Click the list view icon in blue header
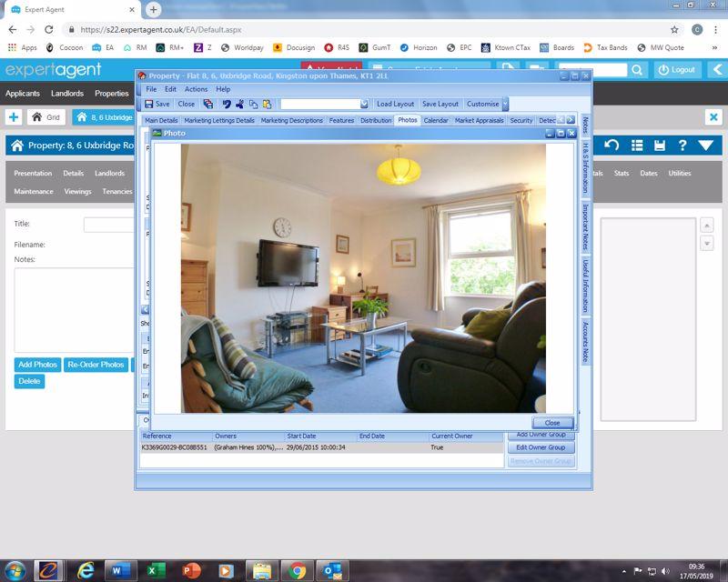728x582 pixels. 637,145
